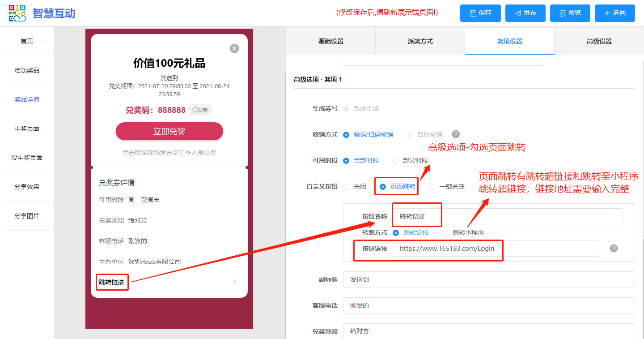Click the 发布 publish button

coord(525,13)
